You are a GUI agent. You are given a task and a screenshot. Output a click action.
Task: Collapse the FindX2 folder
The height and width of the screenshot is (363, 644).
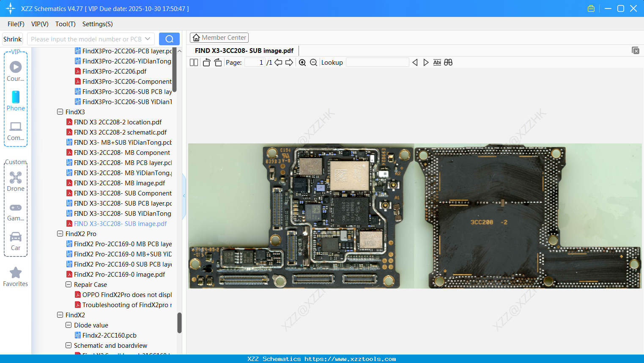[60, 315]
